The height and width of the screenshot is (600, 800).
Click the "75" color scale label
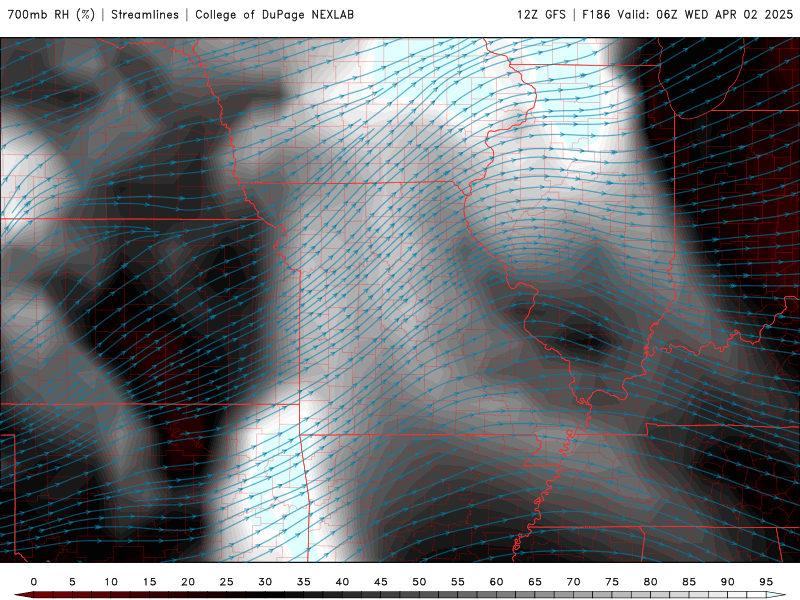point(612,582)
